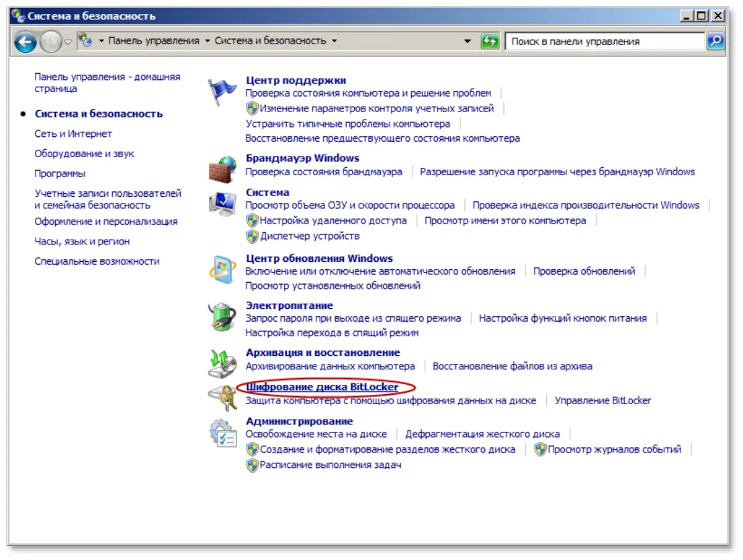Viewport: 743px width, 560px height.
Task: Click the green refresh button
Action: click(x=490, y=41)
